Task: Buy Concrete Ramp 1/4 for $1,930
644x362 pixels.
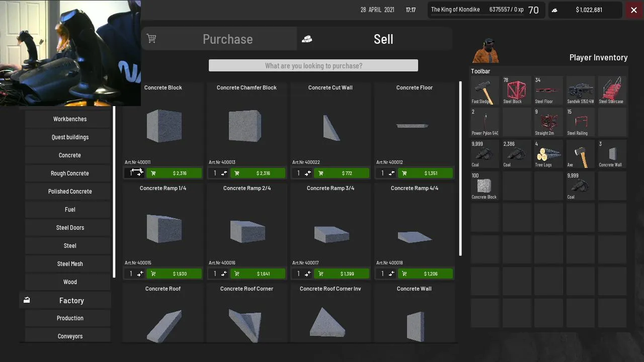Action: 174,274
